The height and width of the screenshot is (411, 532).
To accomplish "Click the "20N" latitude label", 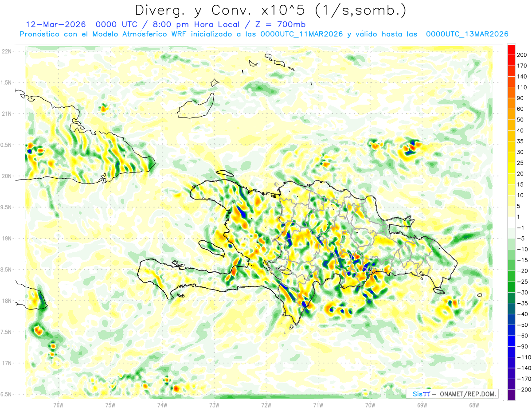I will 7,176.
